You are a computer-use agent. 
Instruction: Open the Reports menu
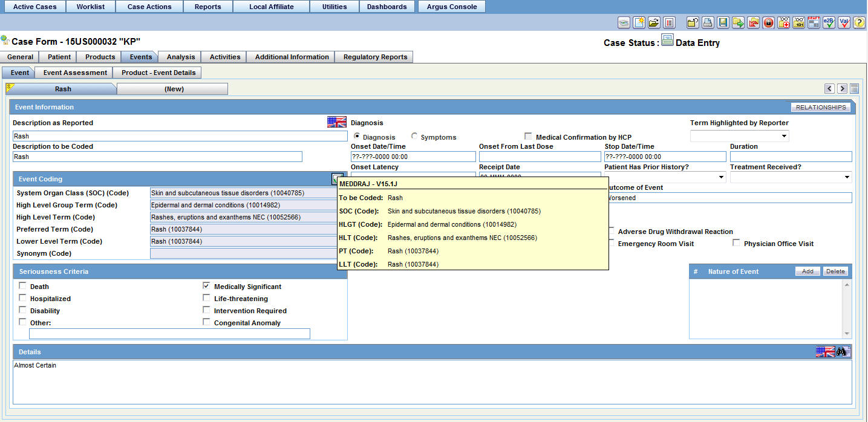point(207,7)
